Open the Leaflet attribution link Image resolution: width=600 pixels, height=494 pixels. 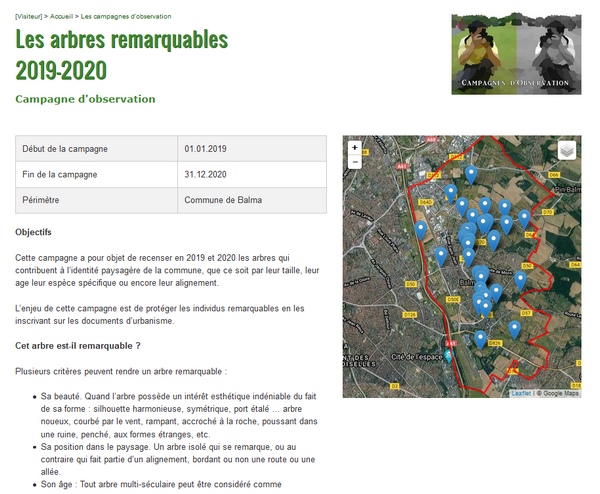point(520,393)
